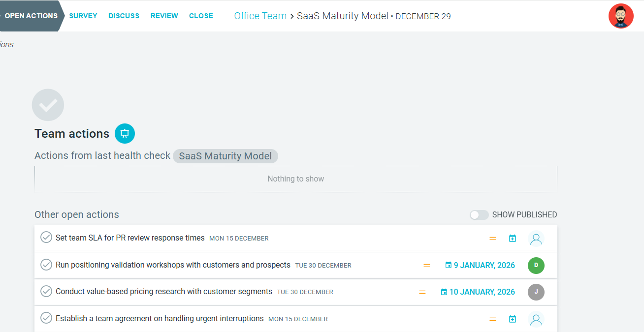Go to the Survey step
The image size is (644, 332).
(83, 16)
